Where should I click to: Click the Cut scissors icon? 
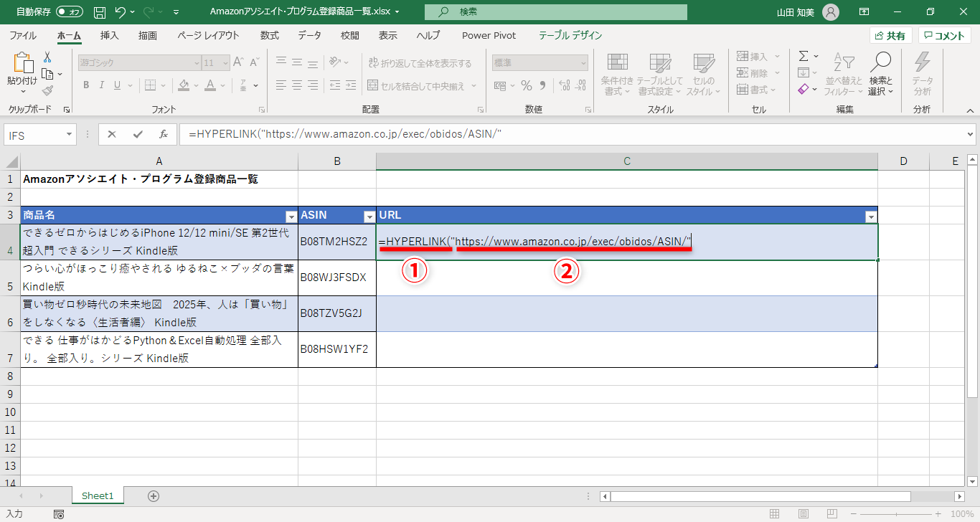[47, 57]
